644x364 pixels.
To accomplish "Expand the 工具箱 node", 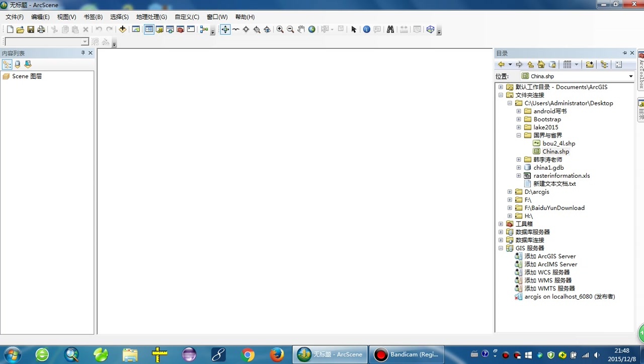I will (501, 224).
